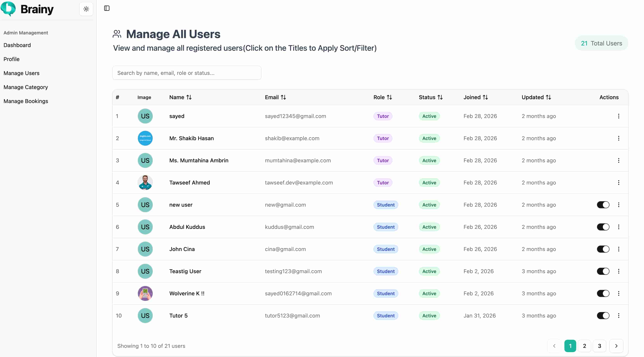Image resolution: width=644 pixels, height=357 pixels.
Task: Go to next page chevron
Action: click(x=616, y=346)
